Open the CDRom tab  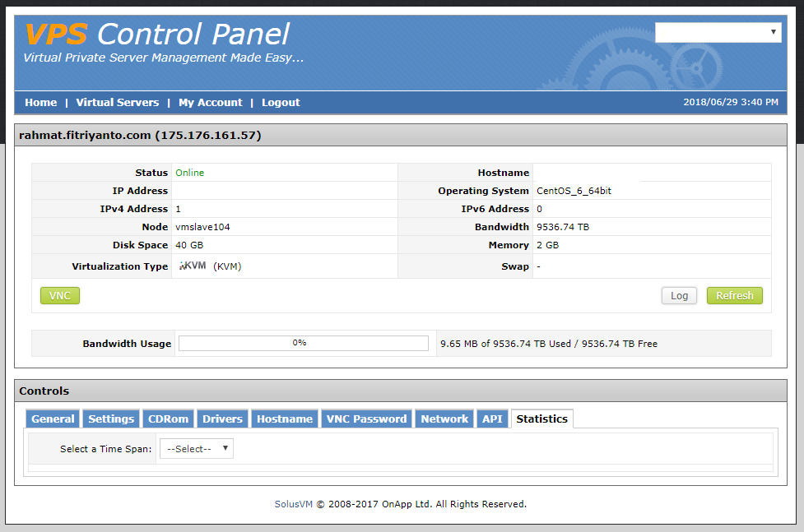[x=168, y=419]
